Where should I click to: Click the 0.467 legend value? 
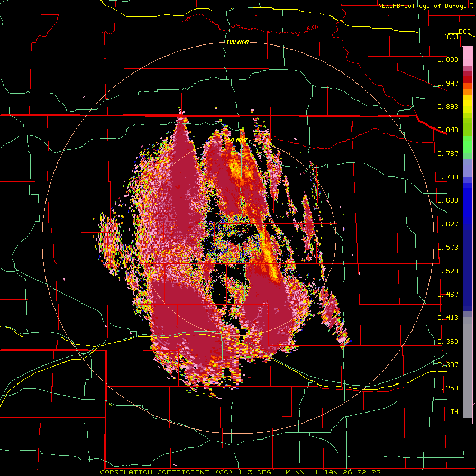(x=448, y=295)
